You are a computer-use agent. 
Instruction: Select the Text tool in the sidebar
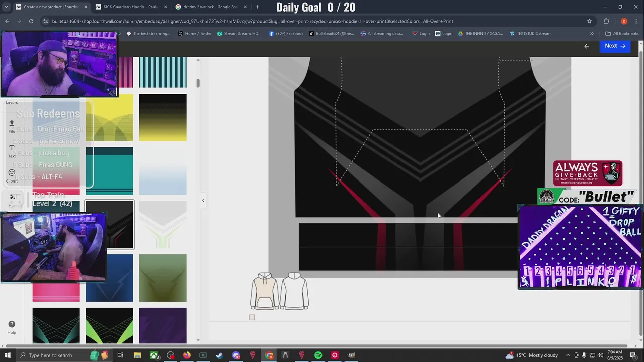[12, 151]
